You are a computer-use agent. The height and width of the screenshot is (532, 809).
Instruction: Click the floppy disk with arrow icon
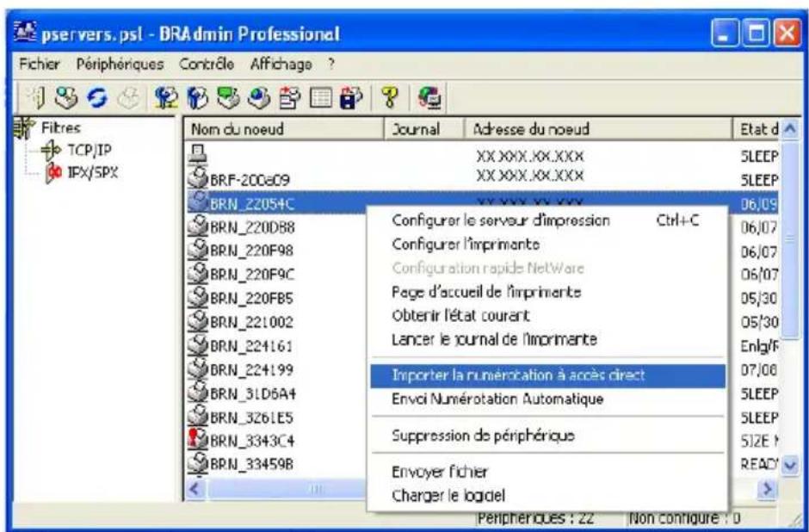(x=350, y=97)
